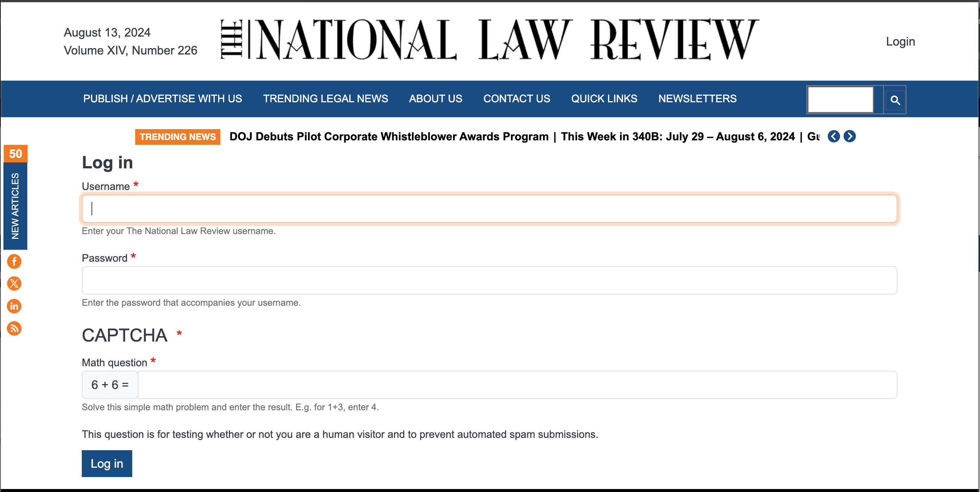Open the X (Twitter) icon
The width and height of the screenshot is (980, 492).
tap(14, 284)
